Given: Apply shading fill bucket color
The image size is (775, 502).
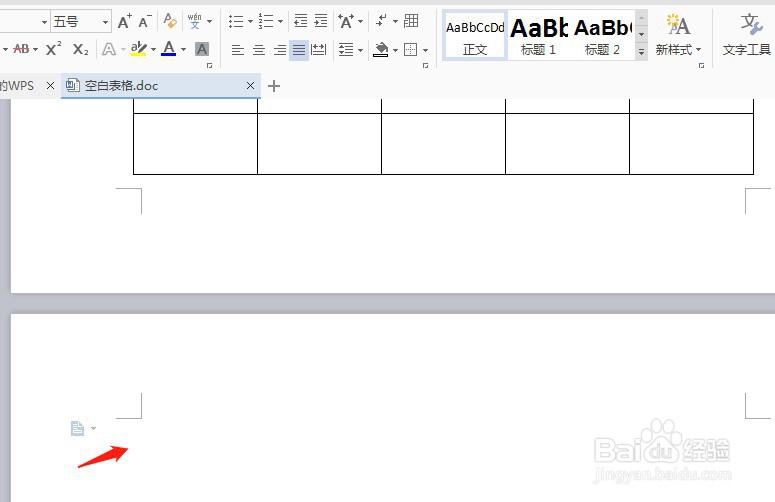Looking at the screenshot, I should pos(381,49).
